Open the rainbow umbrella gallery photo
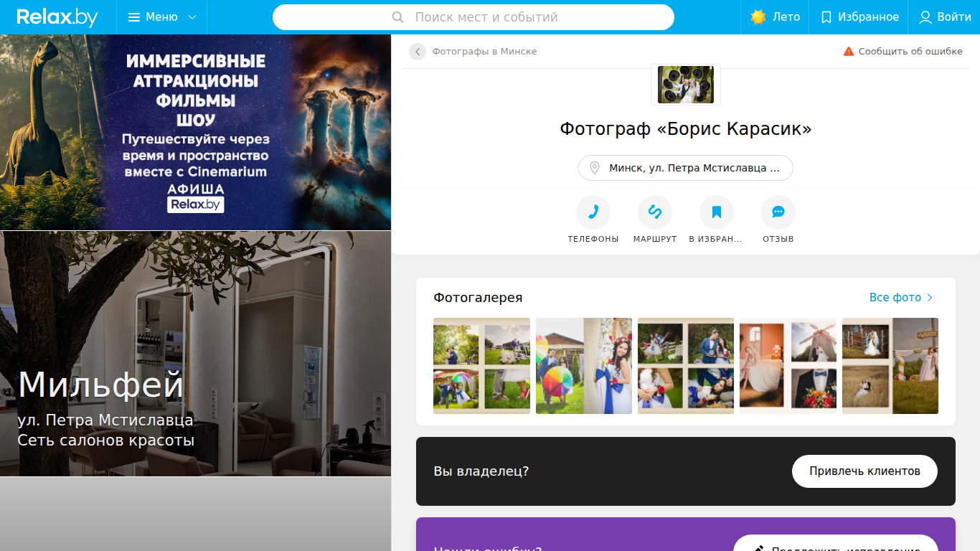 [584, 366]
